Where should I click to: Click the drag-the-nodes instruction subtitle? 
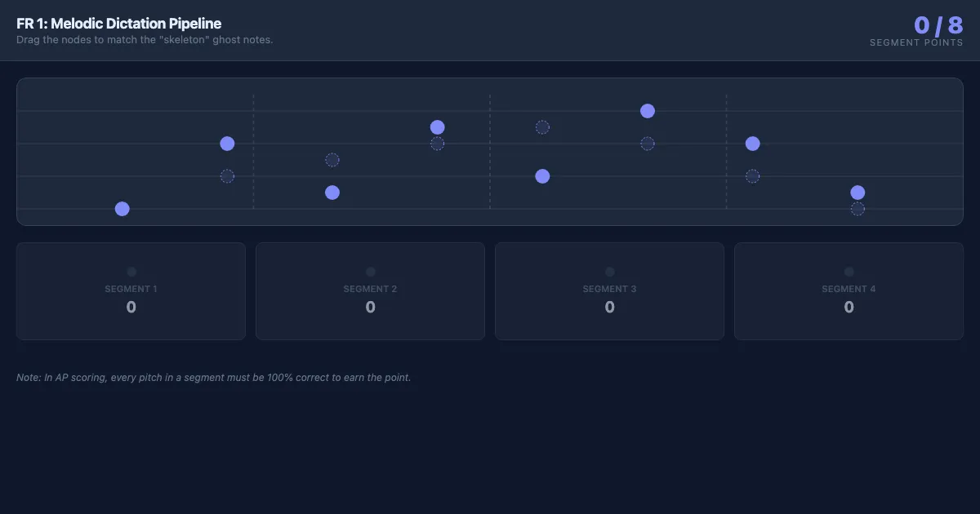pos(145,39)
